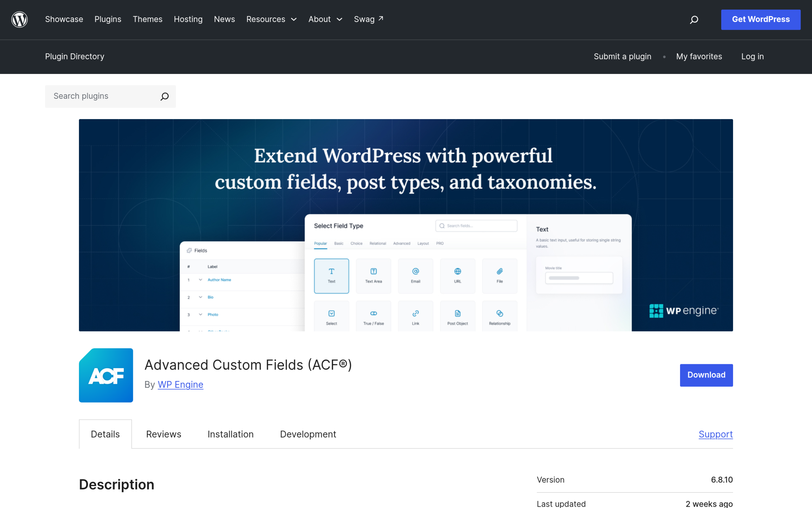The height and width of the screenshot is (508, 812).
Task: Switch to the Installation tab
Action: (x=231, y=434)
